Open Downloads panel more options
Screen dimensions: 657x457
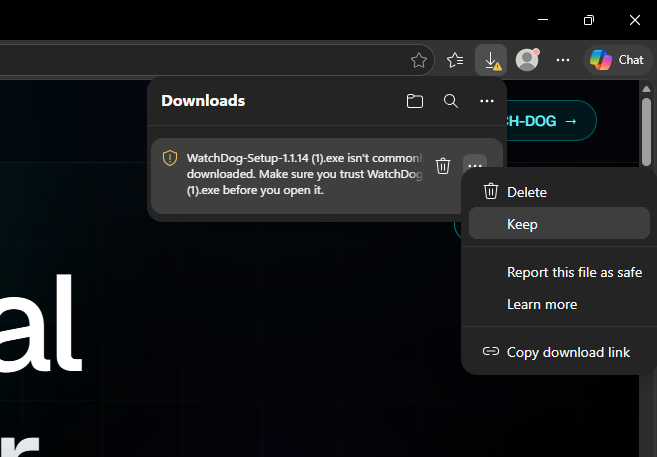[486, 101]
